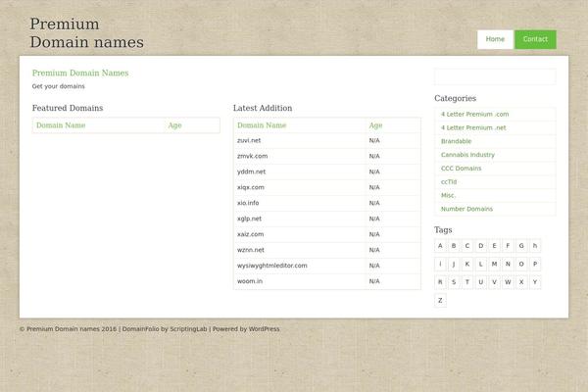The width and height of the screenshot is (588, 392).
Task: Select tag h
Action: tap(535, 246)
